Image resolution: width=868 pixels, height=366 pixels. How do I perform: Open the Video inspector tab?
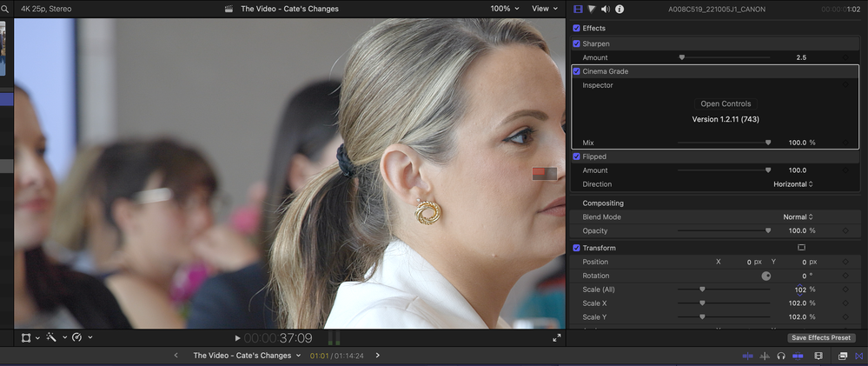579,9
